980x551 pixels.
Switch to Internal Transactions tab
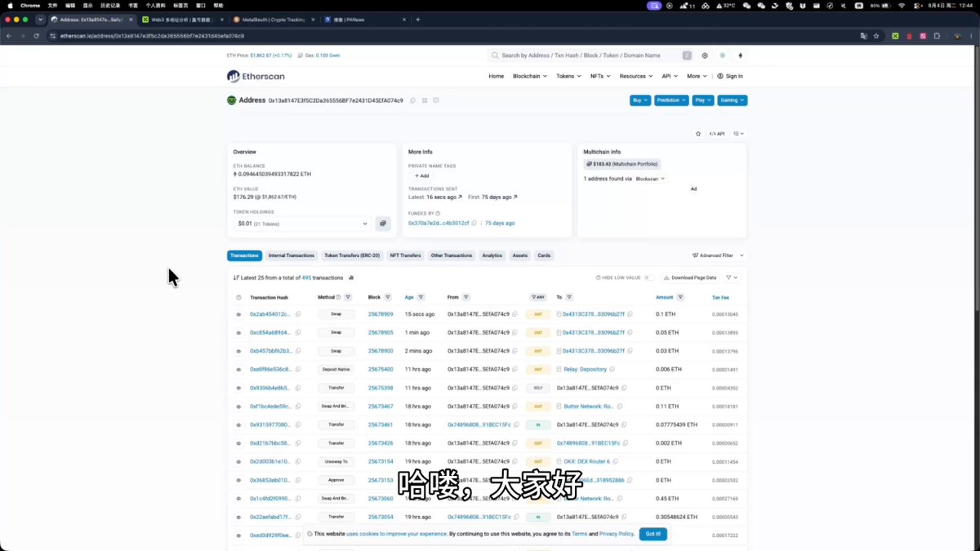pyautogui.click(x=292, y=256)
